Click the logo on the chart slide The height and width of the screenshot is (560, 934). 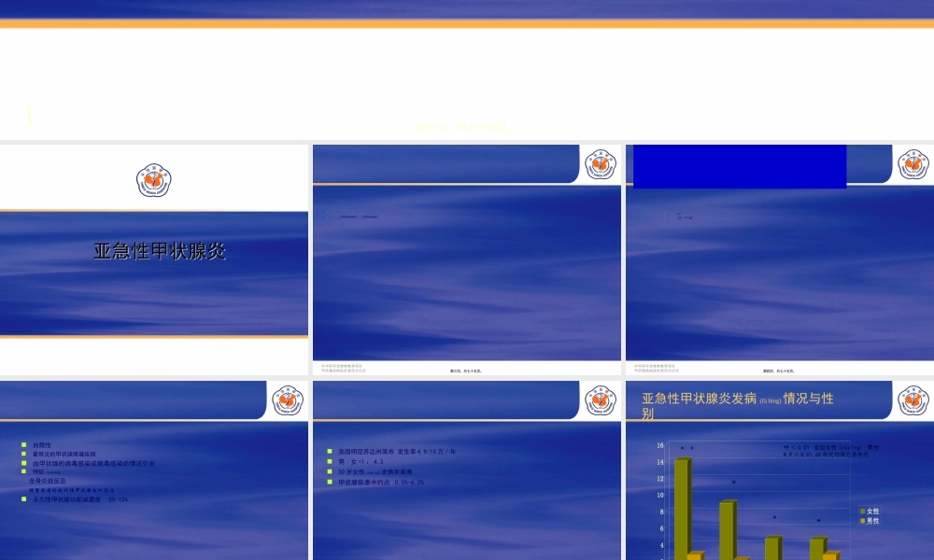[913, 400]
